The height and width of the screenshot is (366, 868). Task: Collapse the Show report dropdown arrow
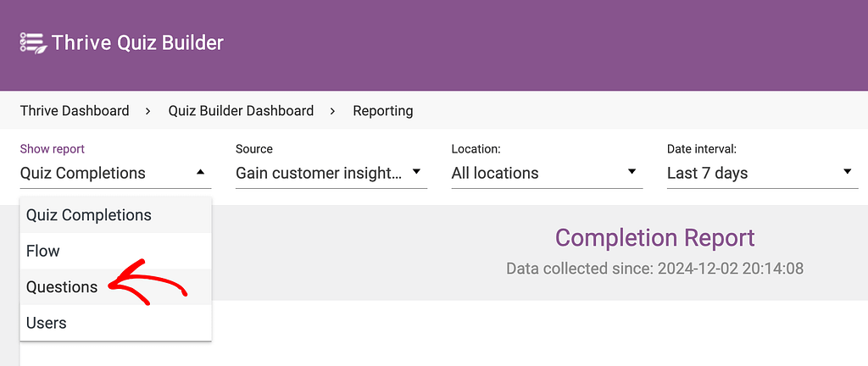tap(200, 173)
